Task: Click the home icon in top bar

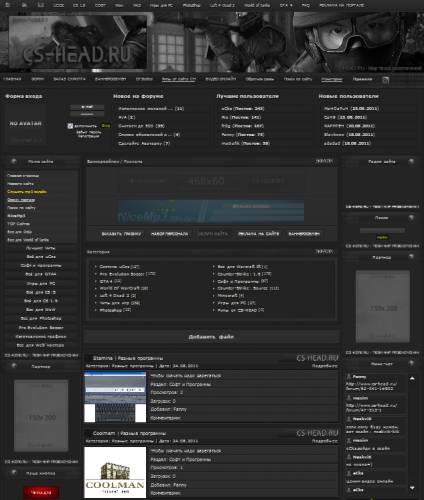Action: click(8, 5)
